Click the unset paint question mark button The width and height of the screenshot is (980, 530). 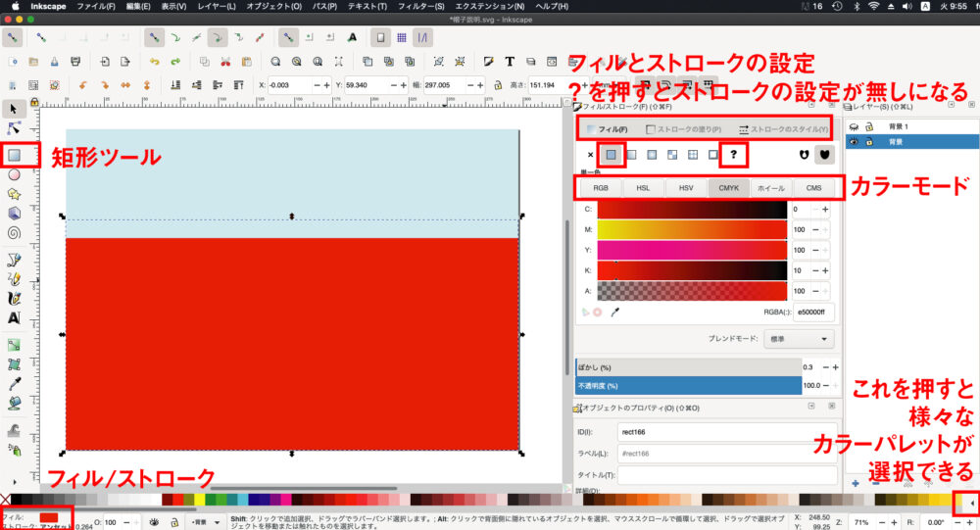pos(733,155)
